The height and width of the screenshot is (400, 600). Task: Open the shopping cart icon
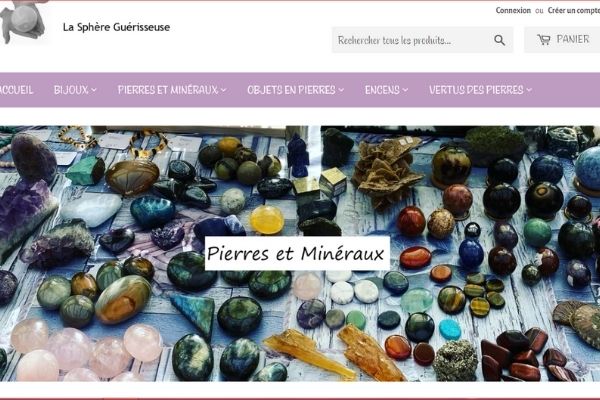pyautogui.click(x=544, y=39)
